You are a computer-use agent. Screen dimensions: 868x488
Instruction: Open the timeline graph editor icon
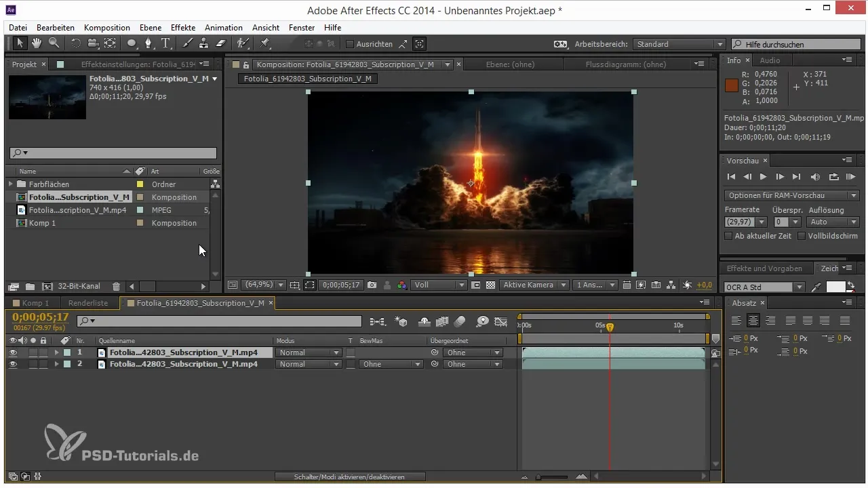pyautogui.click(x=501, y=321)
